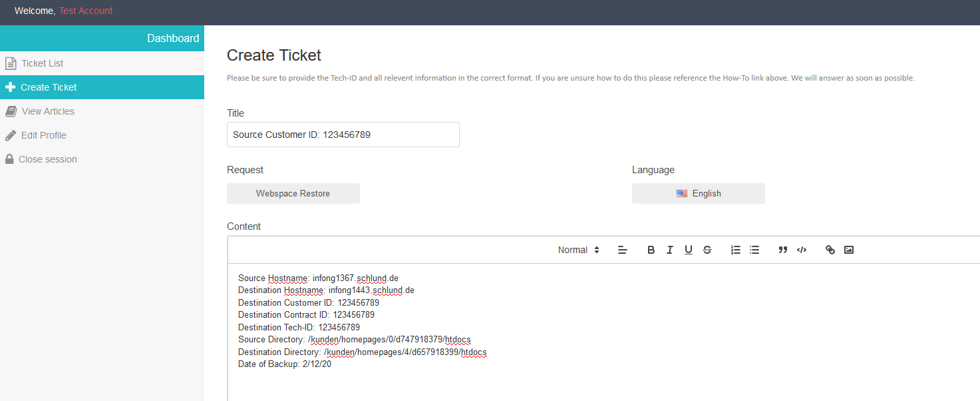Screen dimensions: 980x401
Task: Apply strikethrough formatting
Action: coord(707,250)
